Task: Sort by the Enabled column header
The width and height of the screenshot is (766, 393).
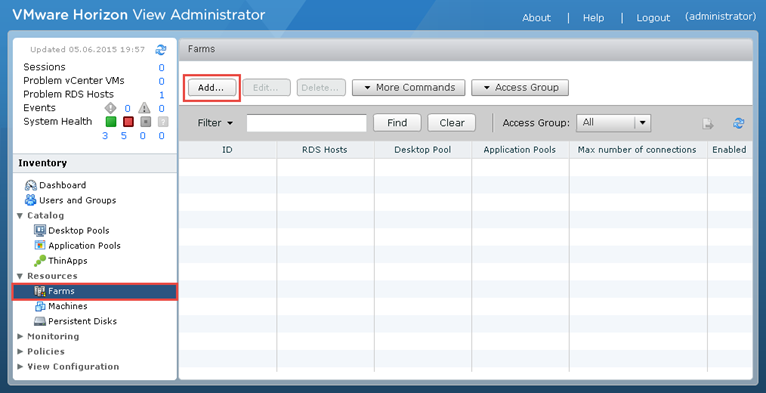Action: point(730,150)
